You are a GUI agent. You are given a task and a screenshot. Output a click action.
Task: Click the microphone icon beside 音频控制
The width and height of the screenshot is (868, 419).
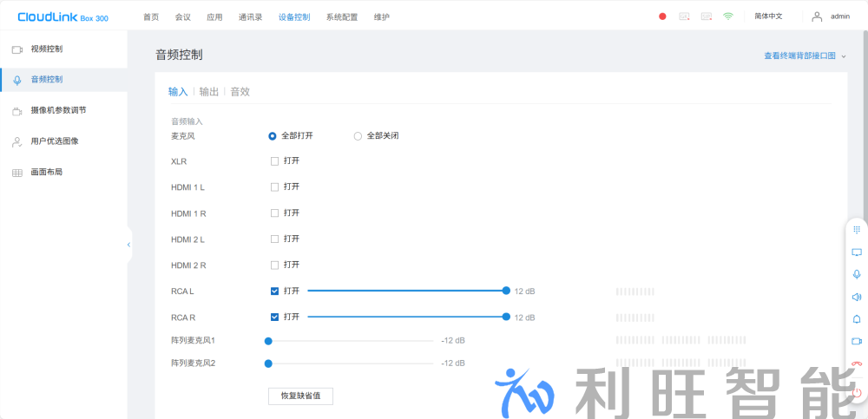point(17,81)
